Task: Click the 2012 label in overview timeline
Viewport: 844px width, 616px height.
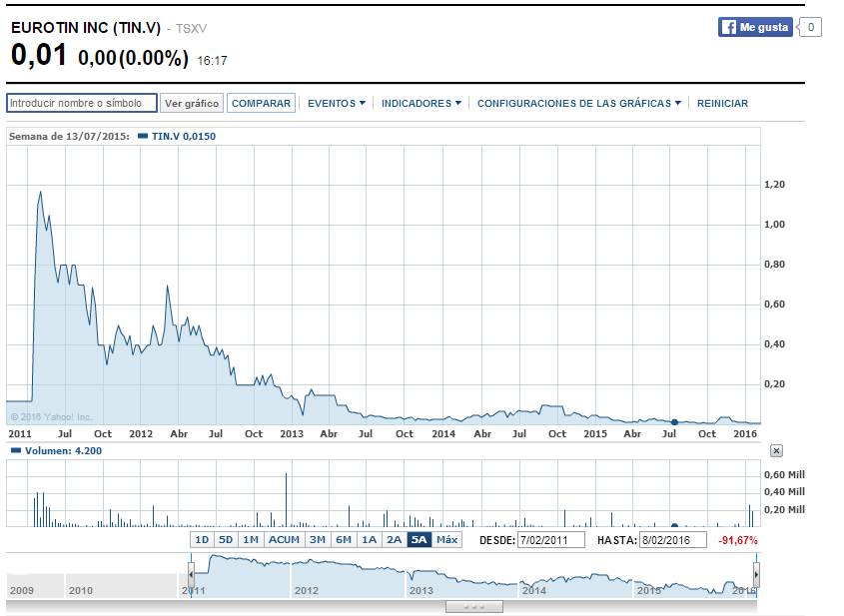Action: (x=307, y=591)
